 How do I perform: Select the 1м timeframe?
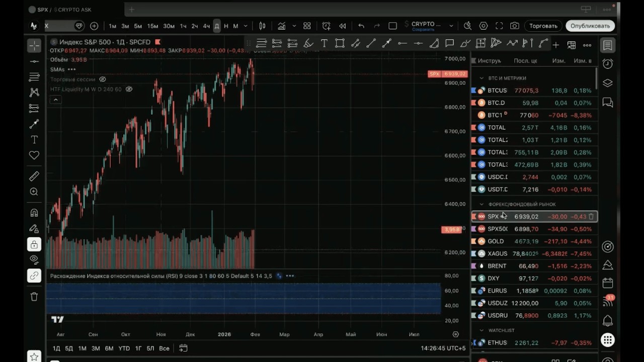(112, 26)
